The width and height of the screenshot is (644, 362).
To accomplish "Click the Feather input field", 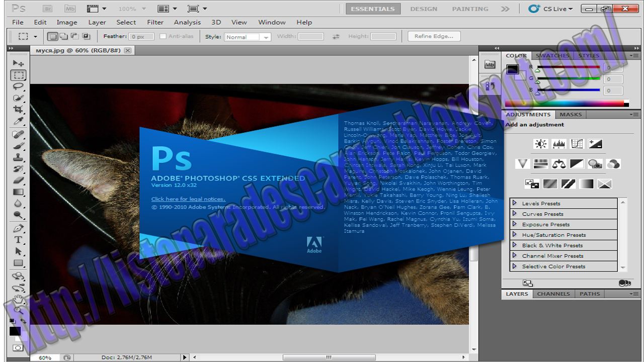I will click(x=142, y=37).
